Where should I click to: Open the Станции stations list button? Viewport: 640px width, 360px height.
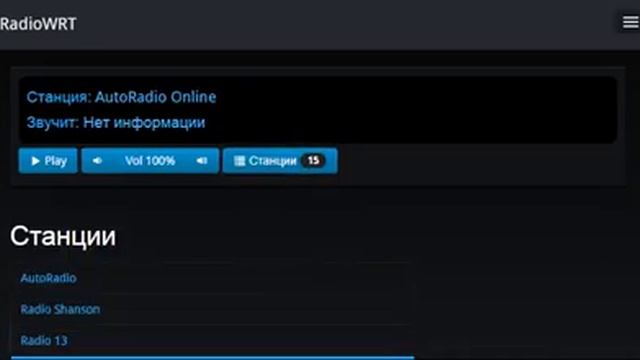280,161
